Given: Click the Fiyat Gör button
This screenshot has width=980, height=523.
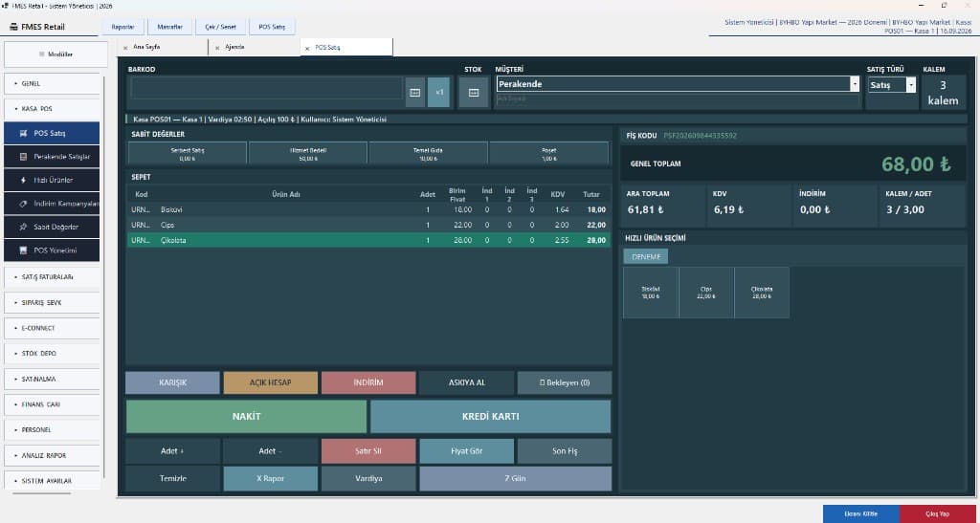Looking at the screenshot, I should coord(467,451).
